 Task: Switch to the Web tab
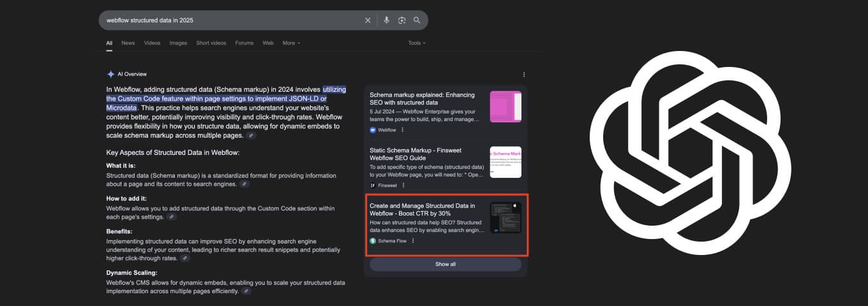point(268,43)
